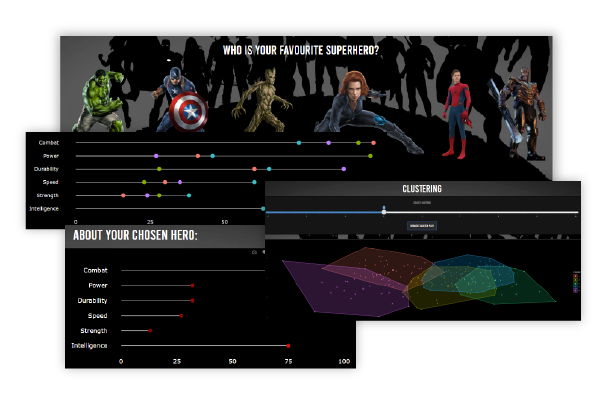600x400 pixels.
Task: Click red Intelligence dot in chosen hero chart
Action: [288, 346]
